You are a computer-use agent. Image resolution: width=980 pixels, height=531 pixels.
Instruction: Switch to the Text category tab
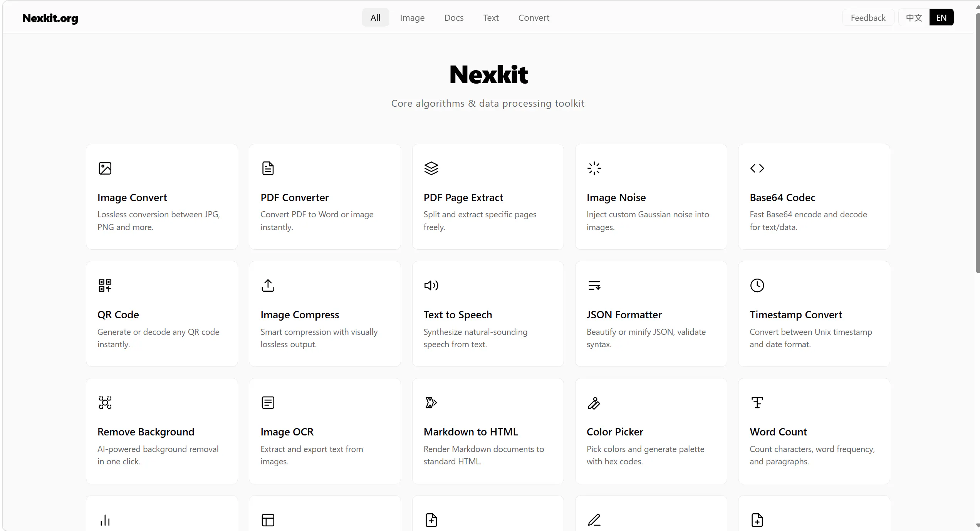click(x=491, y=18)
